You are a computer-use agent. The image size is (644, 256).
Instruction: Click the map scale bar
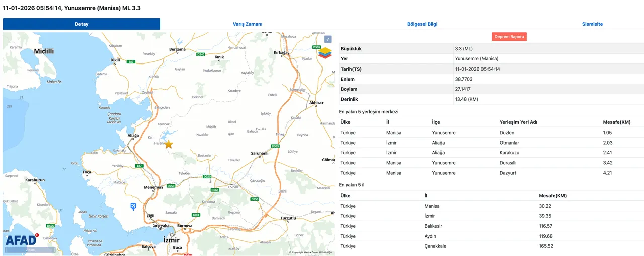coord(30,249)
